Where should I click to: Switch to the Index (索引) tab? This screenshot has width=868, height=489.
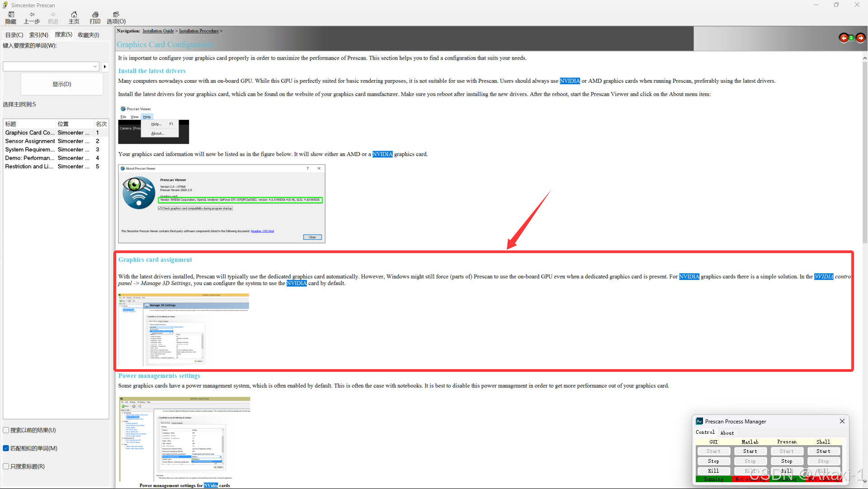click(x=38, y=35)
